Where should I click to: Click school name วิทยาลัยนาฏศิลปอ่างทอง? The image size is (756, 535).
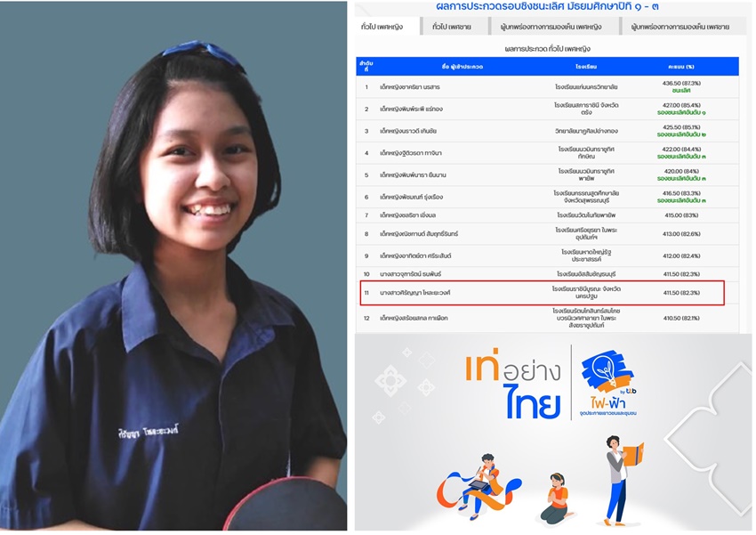tap(586, 131)
